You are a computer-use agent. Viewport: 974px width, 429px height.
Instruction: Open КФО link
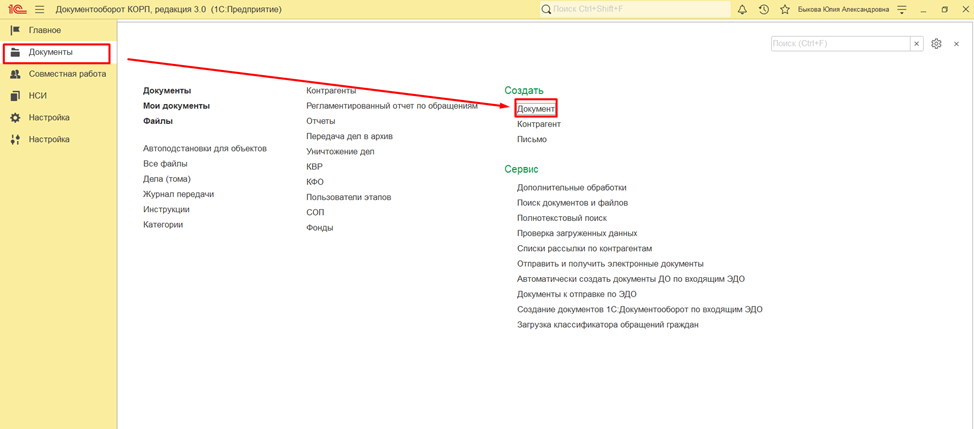pos(315,182)
